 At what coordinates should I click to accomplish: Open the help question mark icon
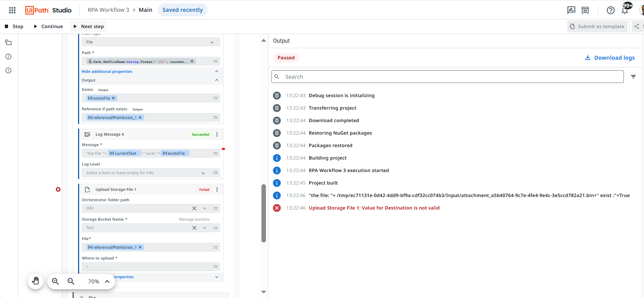click(x=611, y=10)
